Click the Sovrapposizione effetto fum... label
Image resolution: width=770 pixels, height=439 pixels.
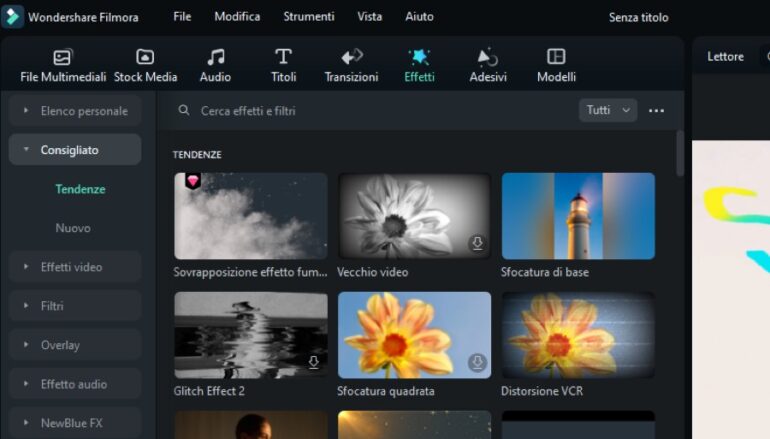click(x=250, y=272)
